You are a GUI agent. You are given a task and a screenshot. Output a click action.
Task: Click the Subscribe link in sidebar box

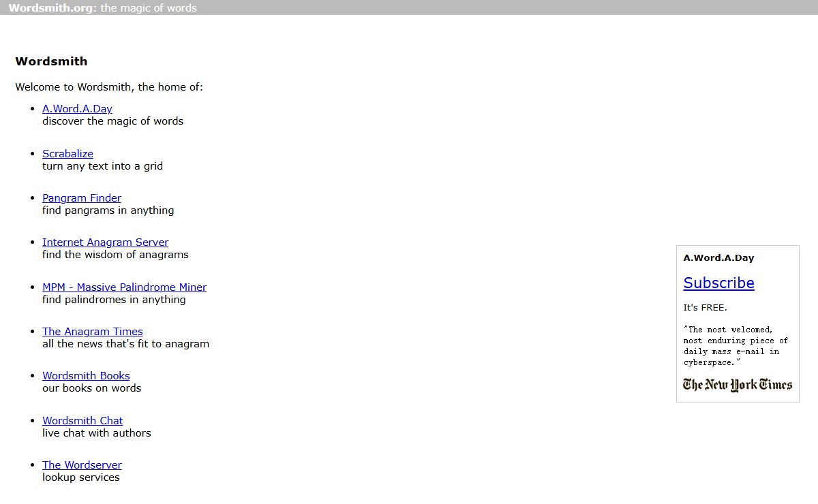(718, 283)
